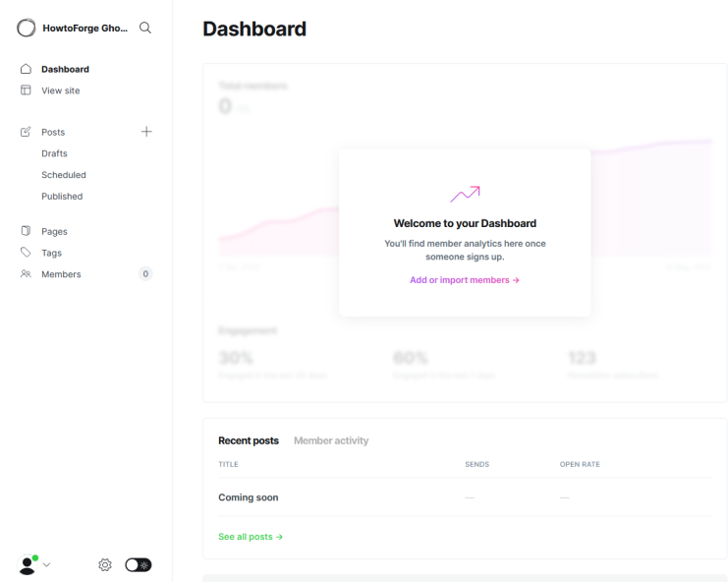Screen dimensions: 728x582
Task: Select the Recent posts tab
Action: [x=248, y=440]
